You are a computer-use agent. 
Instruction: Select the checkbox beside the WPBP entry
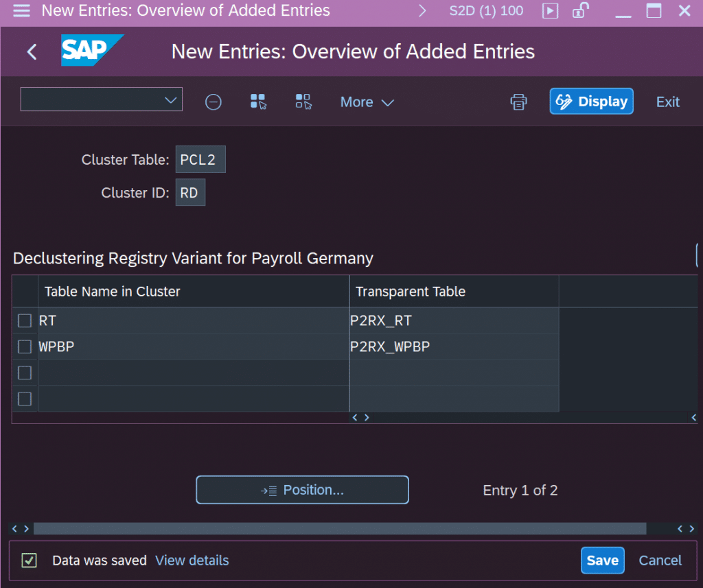(x=24, y=346)
